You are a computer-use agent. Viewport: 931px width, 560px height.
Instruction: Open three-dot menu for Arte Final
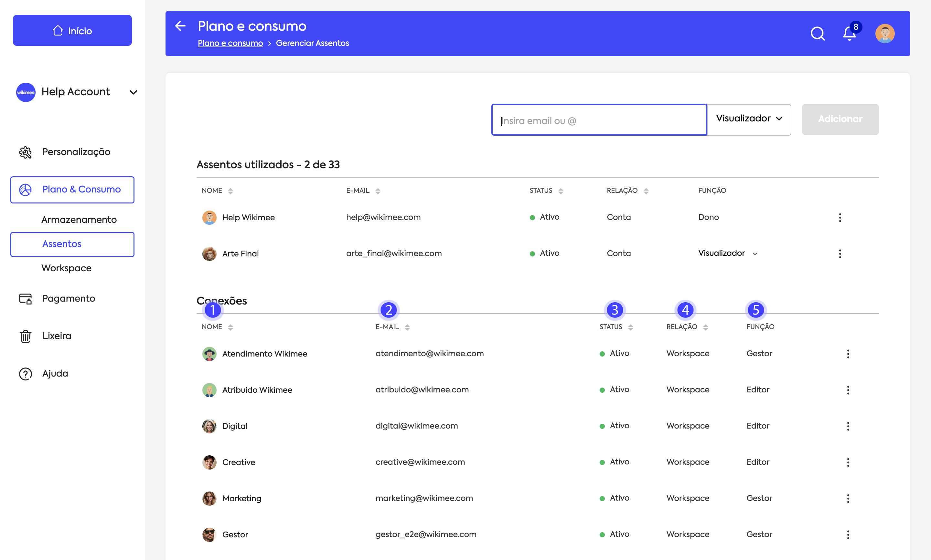(x=840, y=254)
